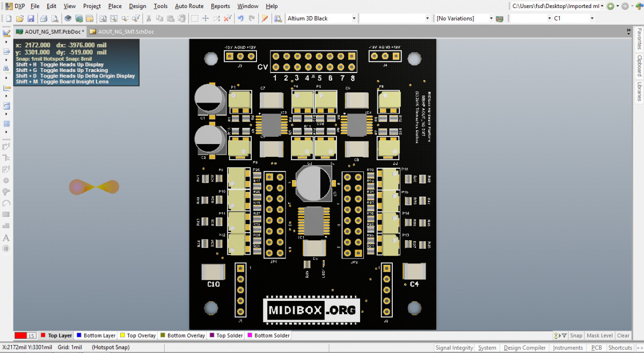Toggle the Top Layer tab
The image size is (644, 353).
click(x=56, y=335)
